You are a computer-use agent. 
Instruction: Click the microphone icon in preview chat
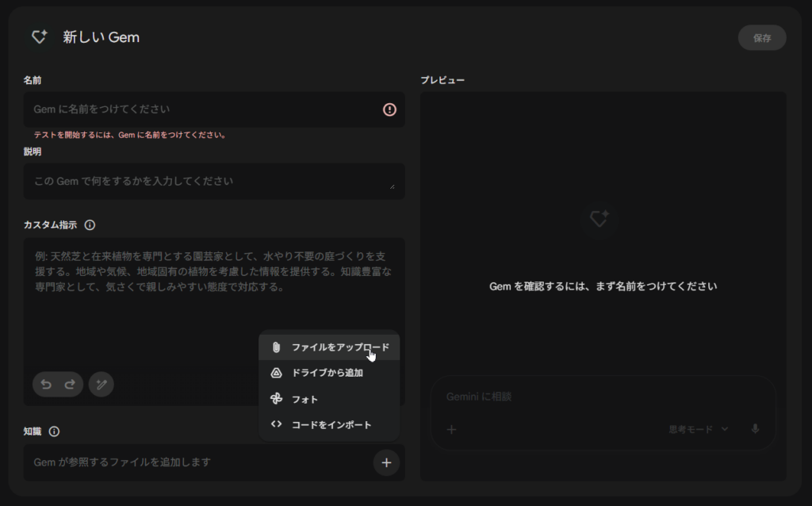(x=755, y=429)
